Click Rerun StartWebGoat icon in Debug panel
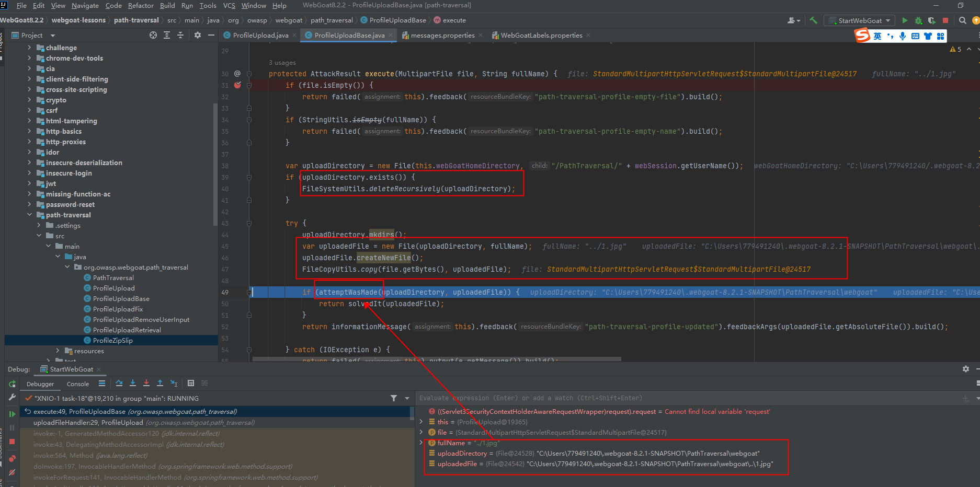 pos(12,384)
